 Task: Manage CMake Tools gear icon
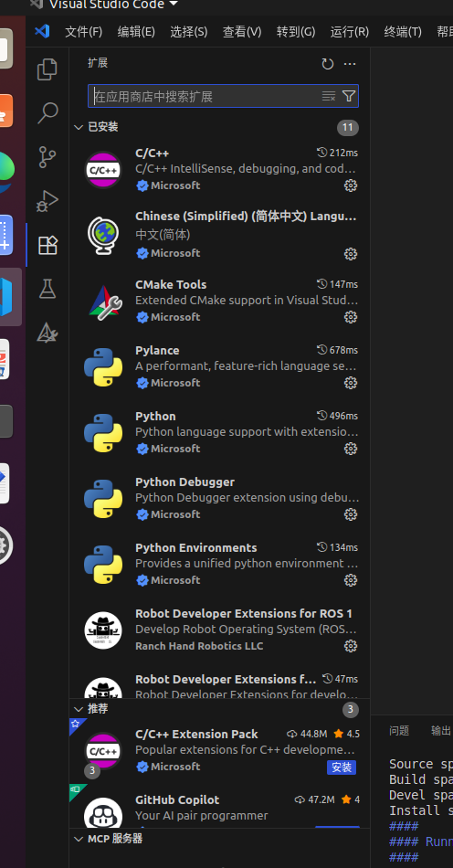coord(351,317)
